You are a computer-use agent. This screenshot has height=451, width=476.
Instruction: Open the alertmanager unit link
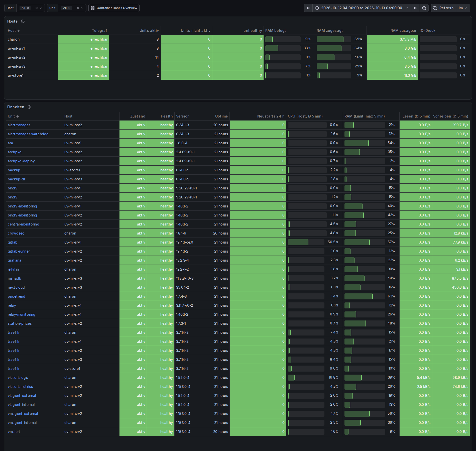[19, 125]
